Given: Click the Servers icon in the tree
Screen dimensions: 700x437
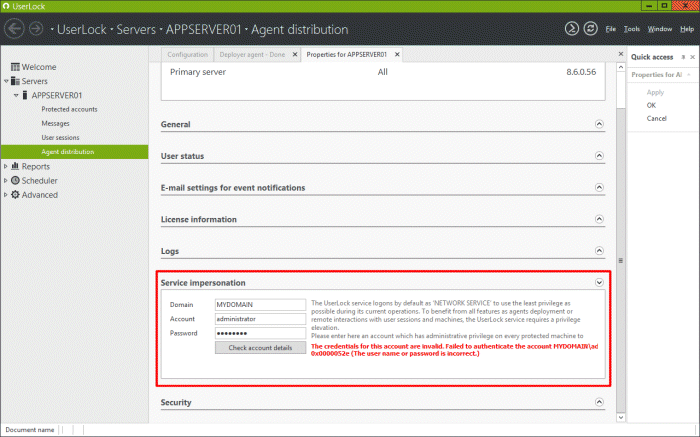Looking at the screenshot, I should click(15, 81).
